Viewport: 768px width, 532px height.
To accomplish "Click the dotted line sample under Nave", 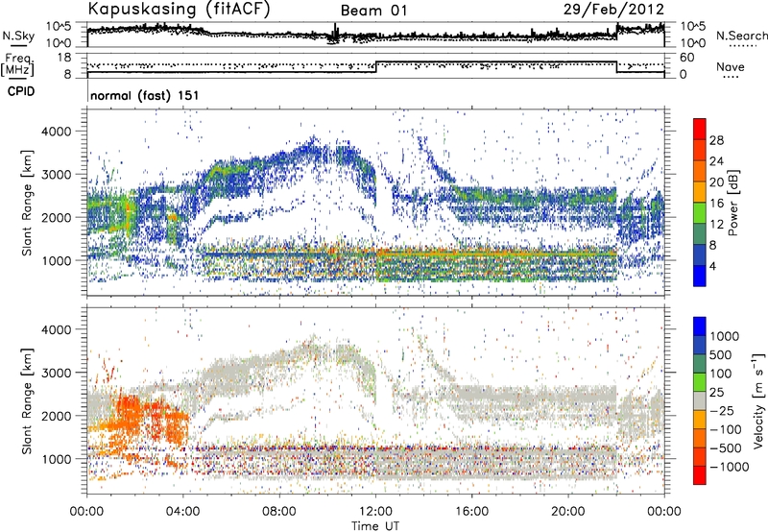I will 731,77.
